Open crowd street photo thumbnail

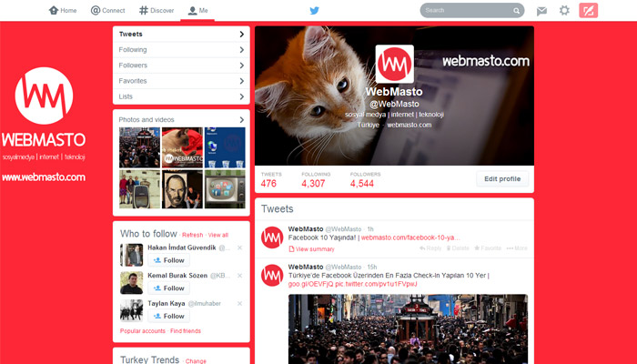(x=139, y=147)
